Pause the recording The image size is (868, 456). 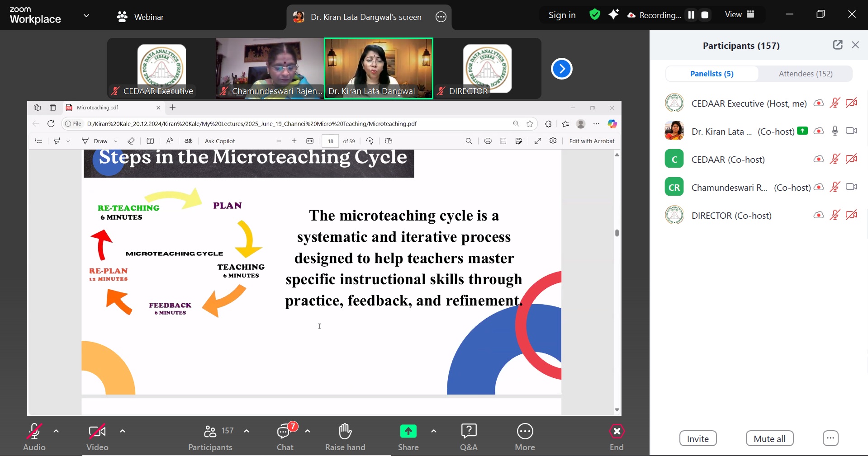[691, 15]
